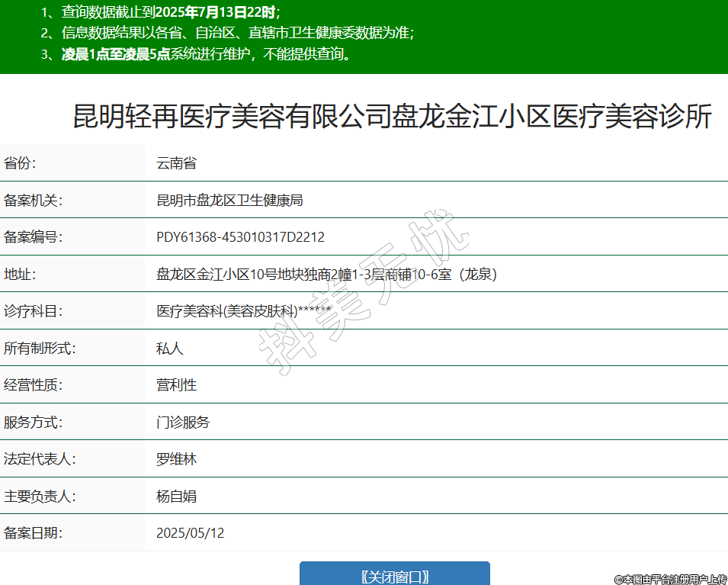Click the 【关闭窗口】 button

[x=394, y=575]
